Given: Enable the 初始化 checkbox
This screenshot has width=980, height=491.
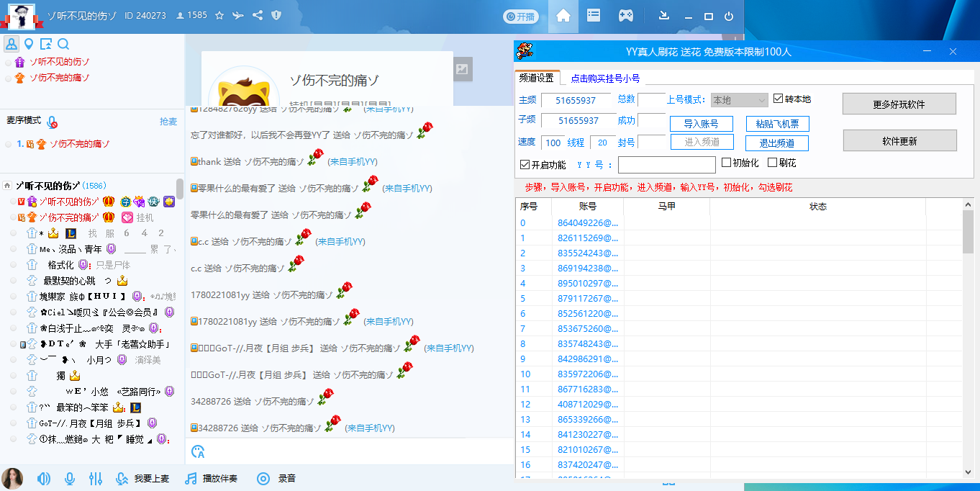Looking at the screenshot, I should pyautogui.click(x=726, y=163).
